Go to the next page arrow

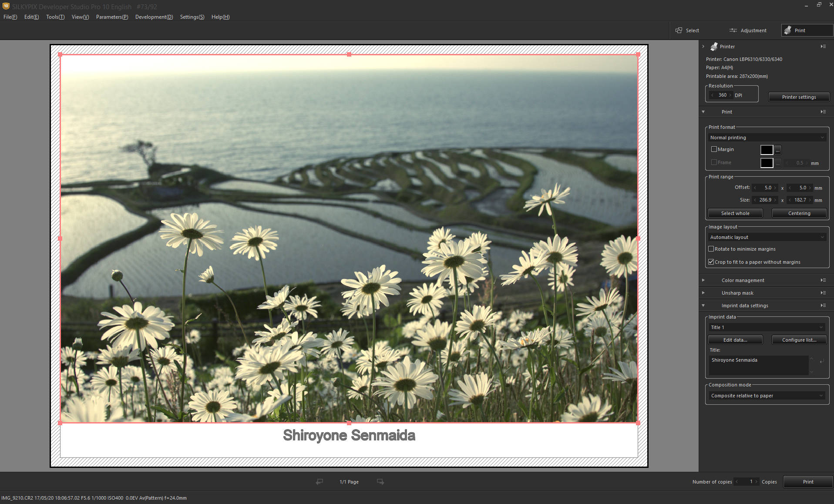380,482
